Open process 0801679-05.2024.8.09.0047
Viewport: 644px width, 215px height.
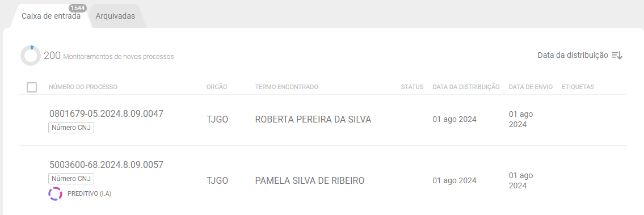106,113
